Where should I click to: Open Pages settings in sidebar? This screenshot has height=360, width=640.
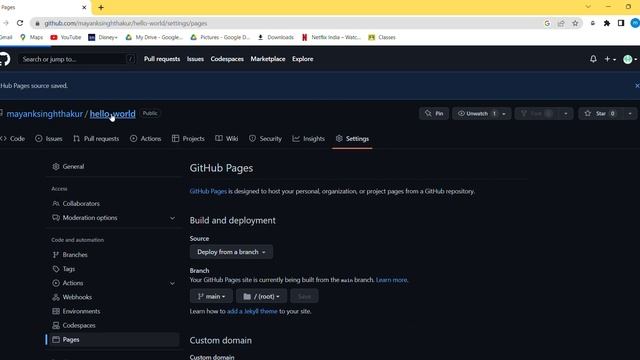(x=113, y=340)
